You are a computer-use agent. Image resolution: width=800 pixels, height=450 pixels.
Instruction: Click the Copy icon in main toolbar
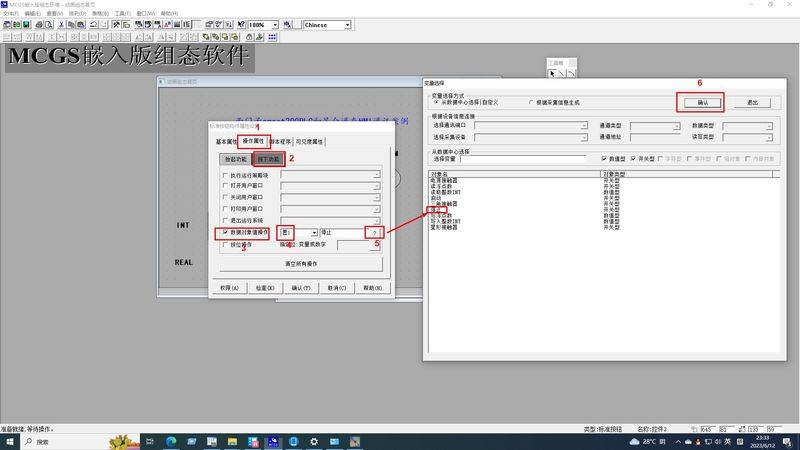click(x=71, y=24)
